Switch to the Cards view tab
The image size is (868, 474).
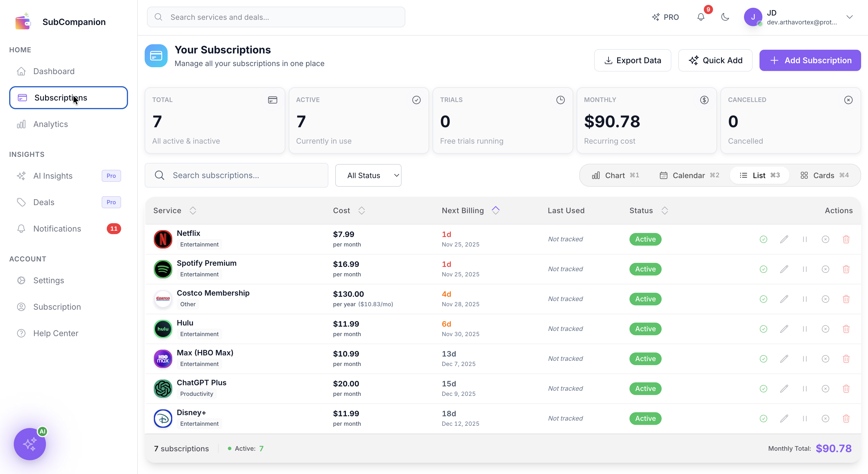point(824,175)
